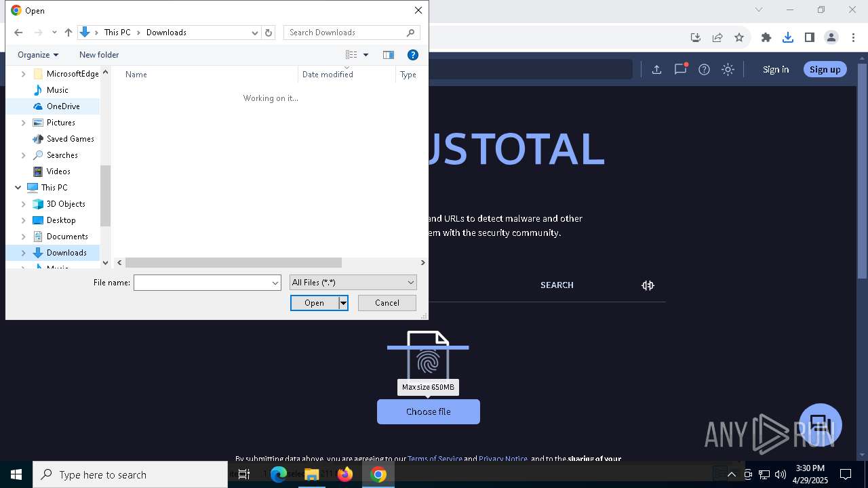This screenshot has height=488, width=868.
Task: Bookmark this page with star icon
Action: [739, 37]
